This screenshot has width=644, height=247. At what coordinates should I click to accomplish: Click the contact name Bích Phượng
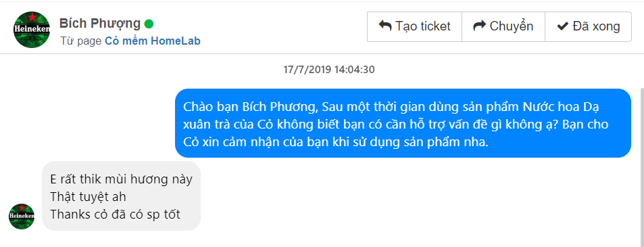click(x=100, y=24)
